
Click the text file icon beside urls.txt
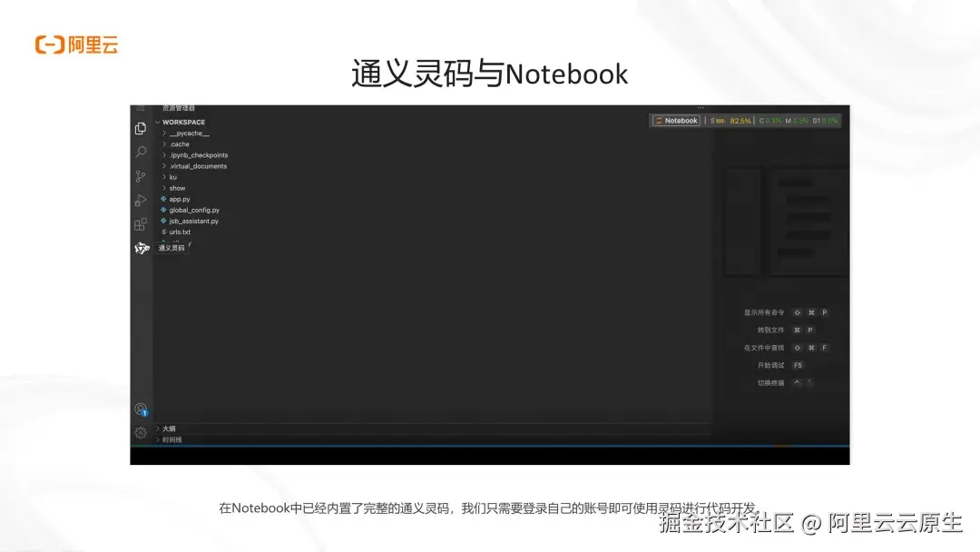(163, 232)
